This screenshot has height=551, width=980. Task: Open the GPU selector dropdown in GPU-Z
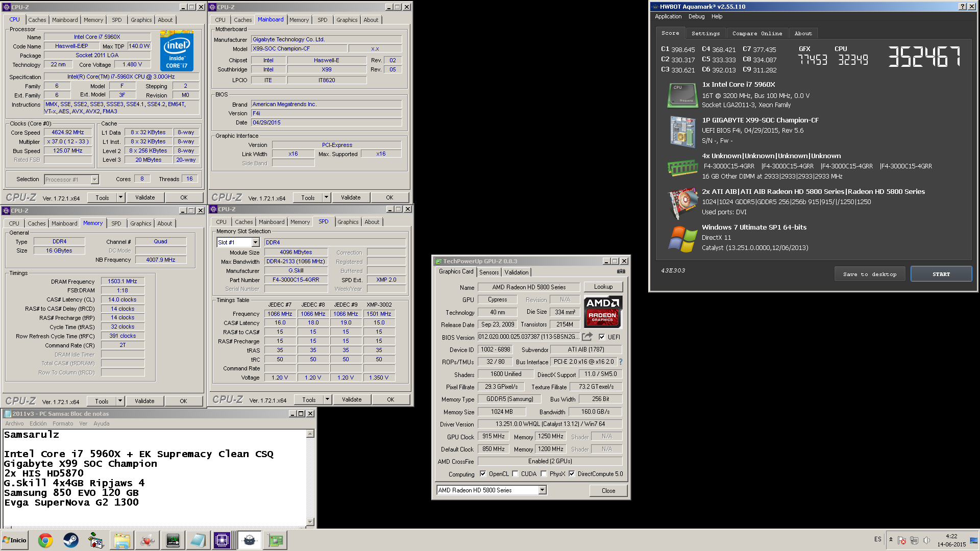[x=543, y=490]
